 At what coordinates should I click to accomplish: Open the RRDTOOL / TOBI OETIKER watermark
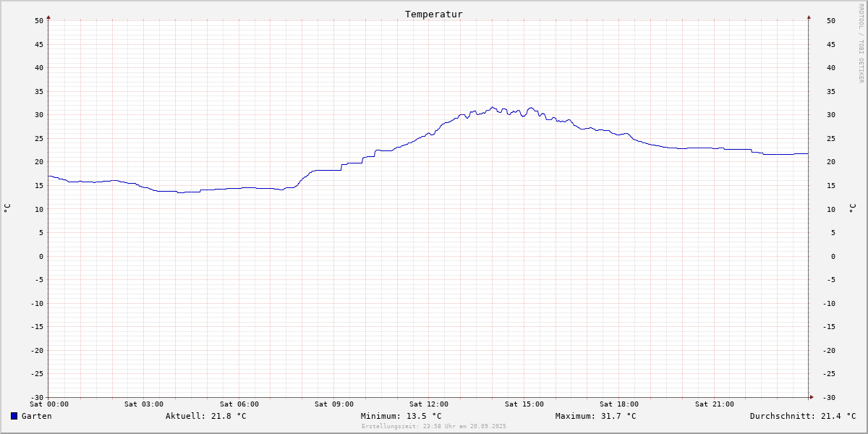[x=861, y=43]
